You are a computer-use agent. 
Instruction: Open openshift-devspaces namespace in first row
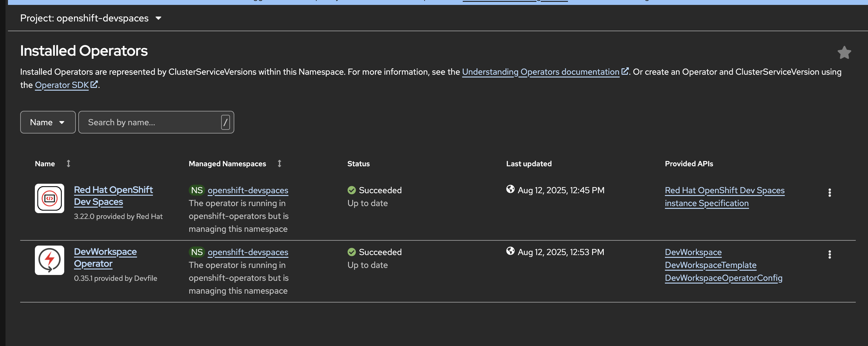tap(248, 190)
